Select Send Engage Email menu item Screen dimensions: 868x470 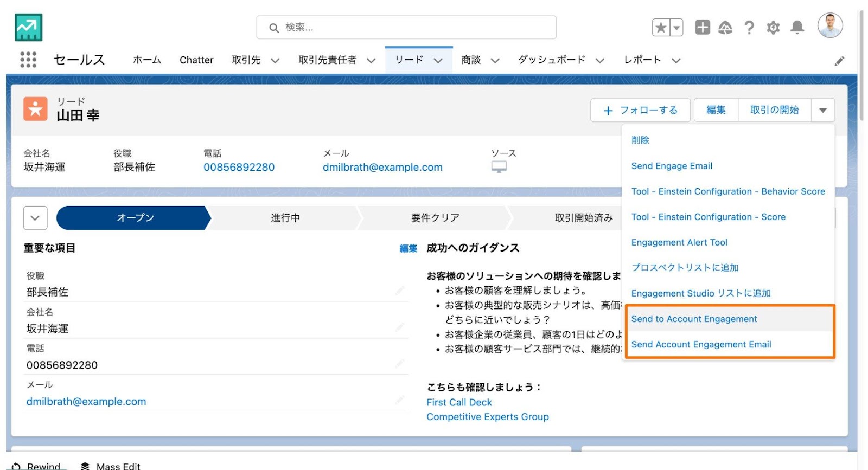(672, 166)
